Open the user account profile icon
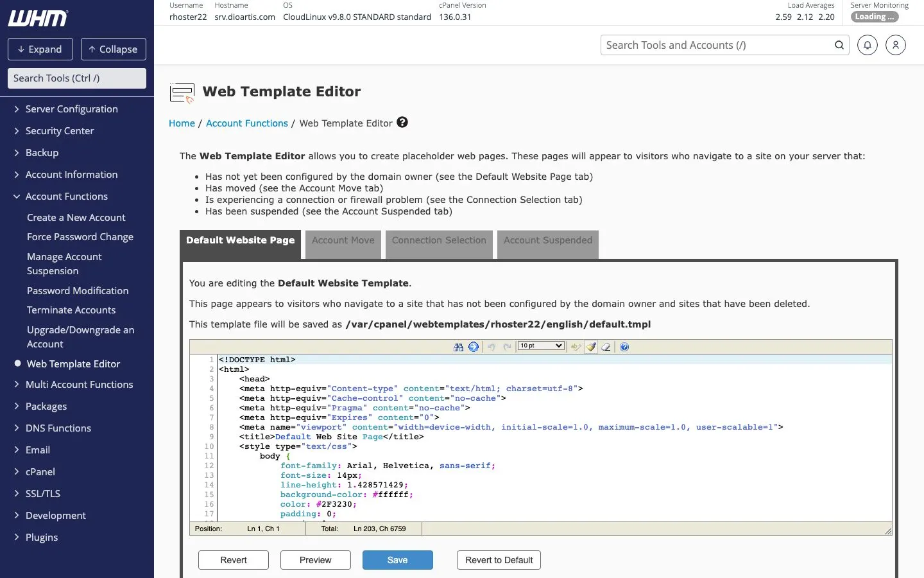The height and width of the screenshot is (578, 924). pyautogui.click(x=896, y=45)
